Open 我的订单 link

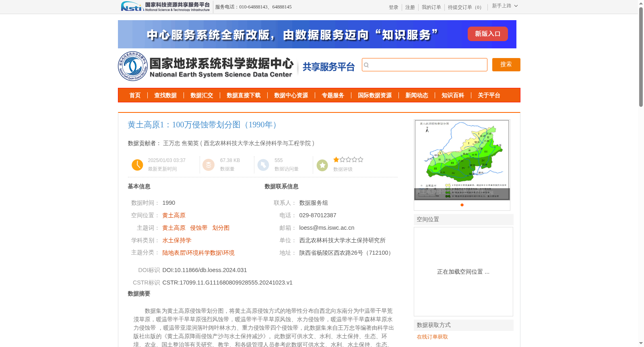point(431,7)
